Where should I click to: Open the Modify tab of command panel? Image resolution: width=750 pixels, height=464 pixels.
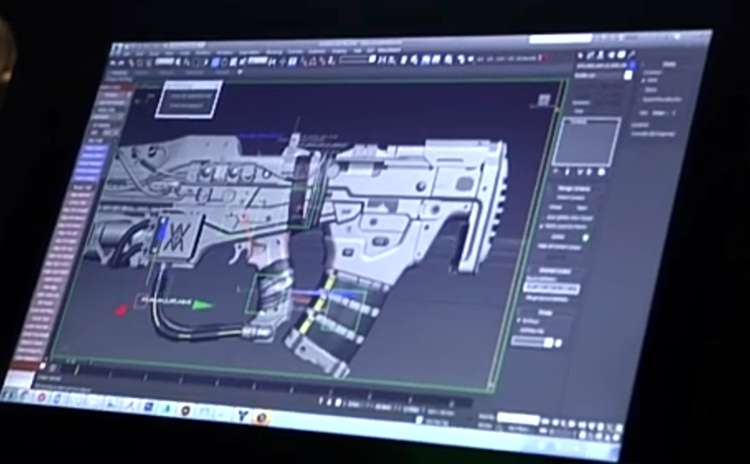(592, 55)
